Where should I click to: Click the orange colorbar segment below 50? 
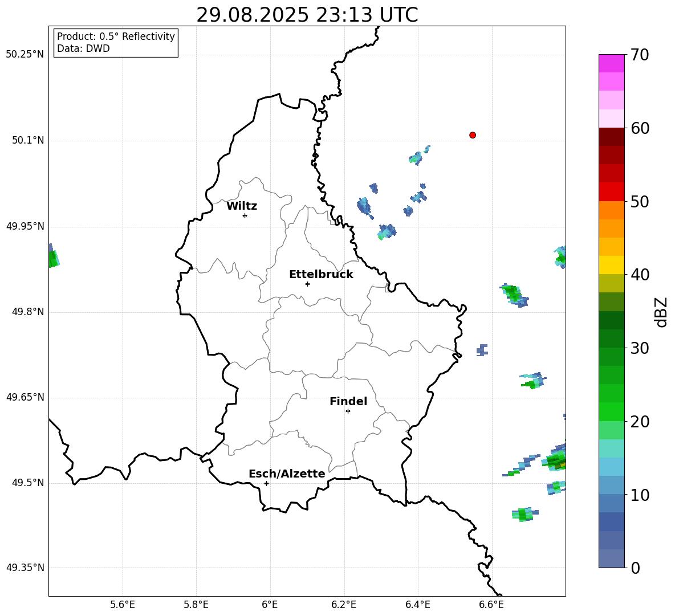point(611,210)
